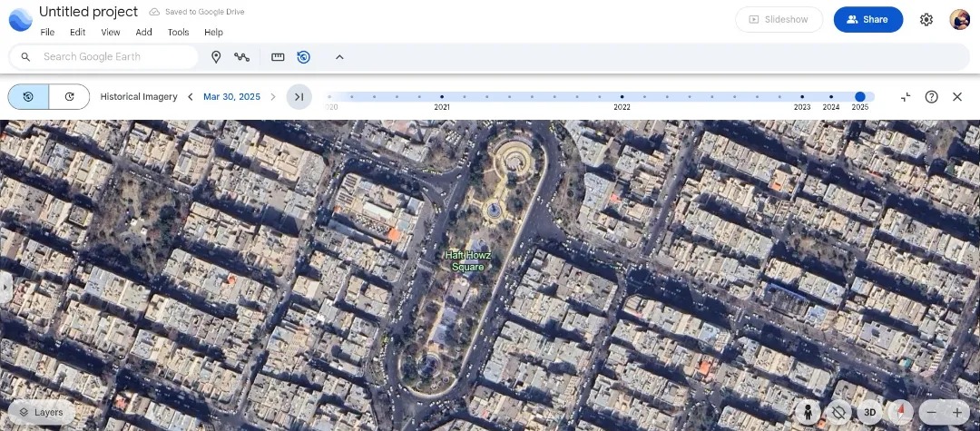980x431 pixels.
Task: Close the historical imagery bar
Action: (x=957, y=97)
